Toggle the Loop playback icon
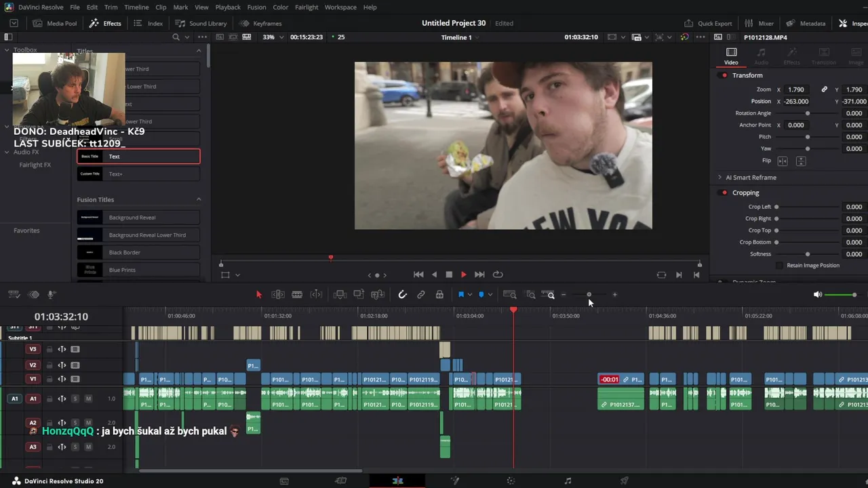The height and width of the screenshot is (488, 868). pos(498,274)
